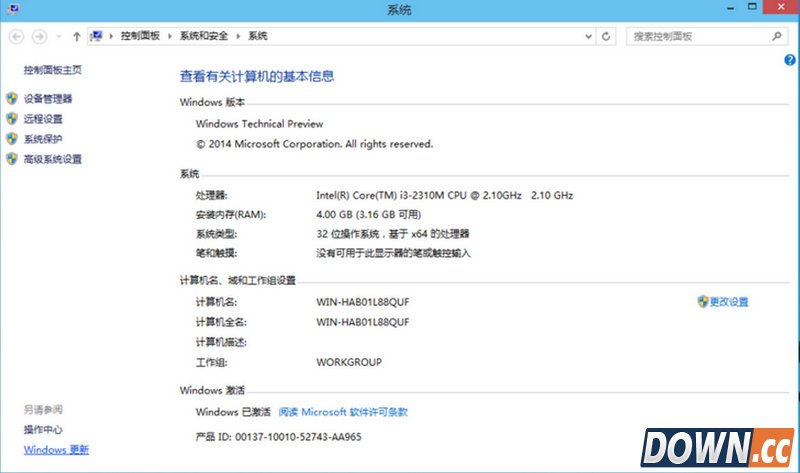Open 高级系统设置 from the sidebar

(x=53, y=159)
